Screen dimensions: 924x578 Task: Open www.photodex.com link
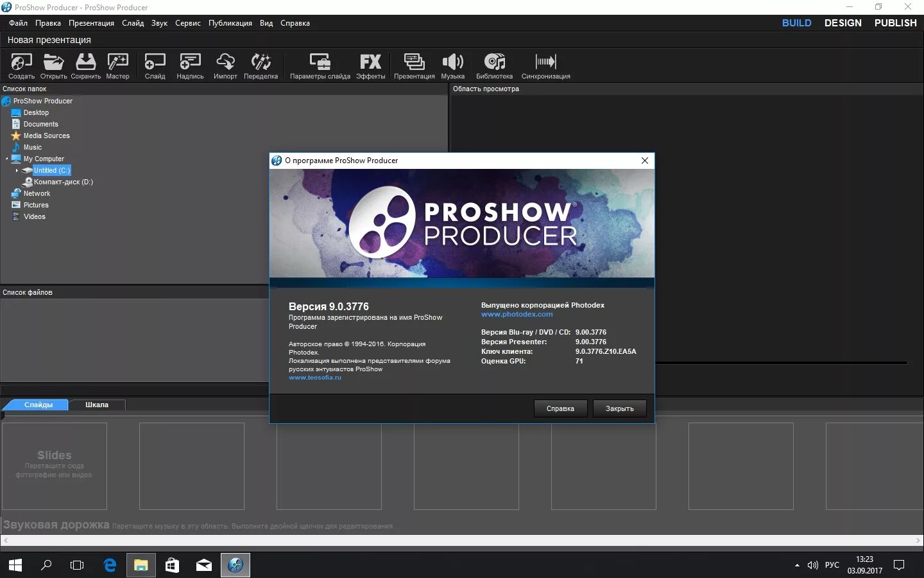click(x=517, y=314)
